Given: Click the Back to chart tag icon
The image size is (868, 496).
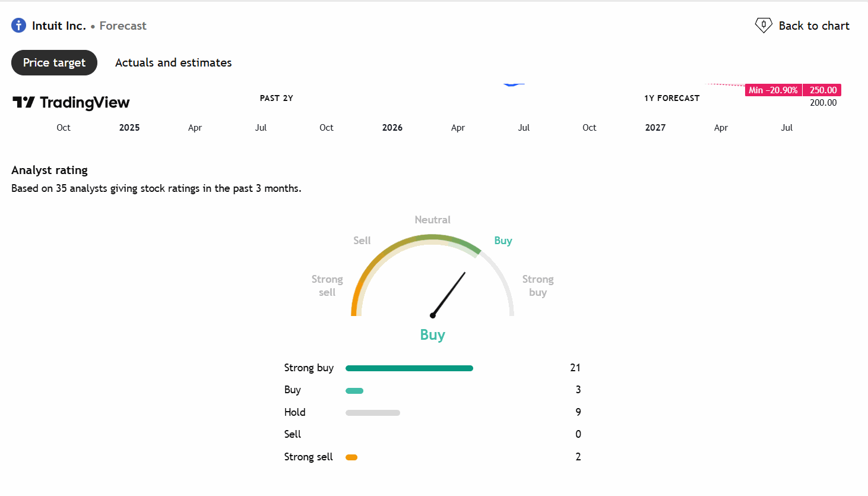Looking at the screenshot, I should 763,26.
